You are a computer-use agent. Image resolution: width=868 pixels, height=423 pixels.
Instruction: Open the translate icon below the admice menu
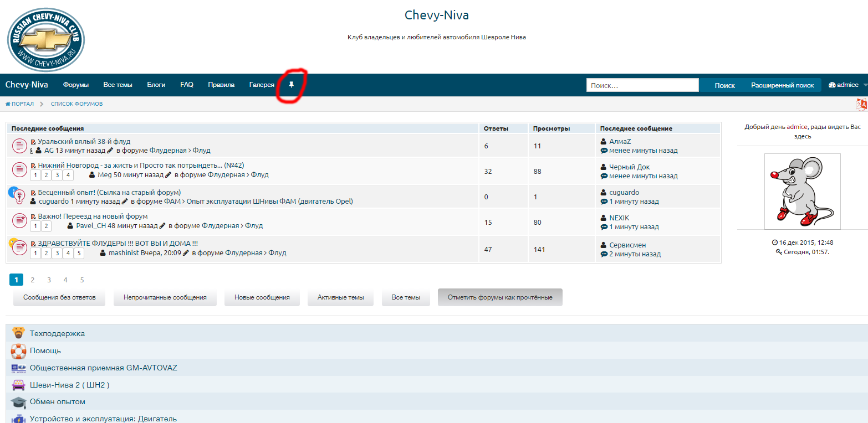pos(861,104)
